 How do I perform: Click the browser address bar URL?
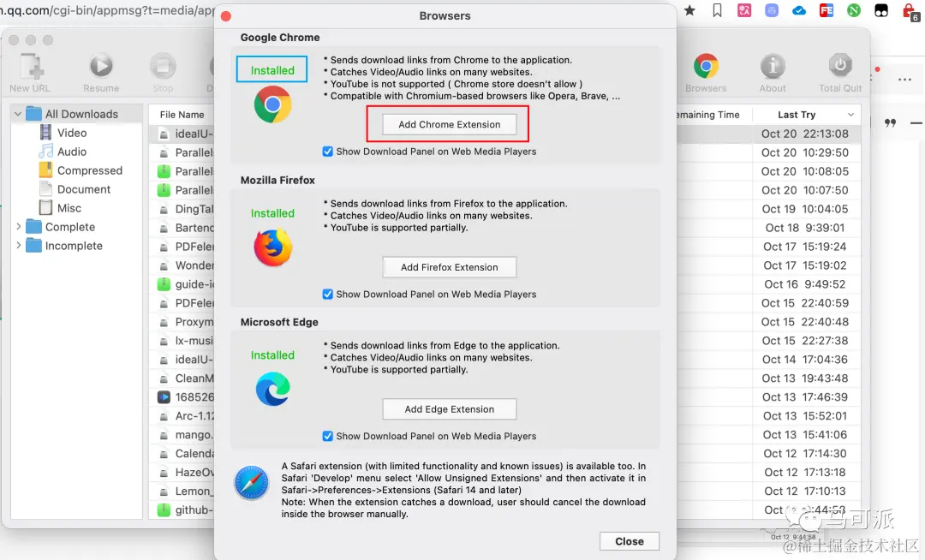pos(106,10)
